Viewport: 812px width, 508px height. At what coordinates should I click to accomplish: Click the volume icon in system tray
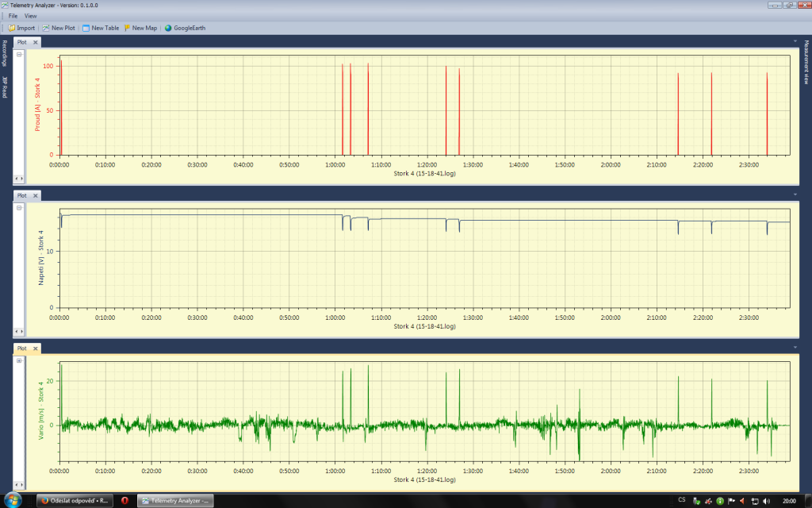(766, 501)
